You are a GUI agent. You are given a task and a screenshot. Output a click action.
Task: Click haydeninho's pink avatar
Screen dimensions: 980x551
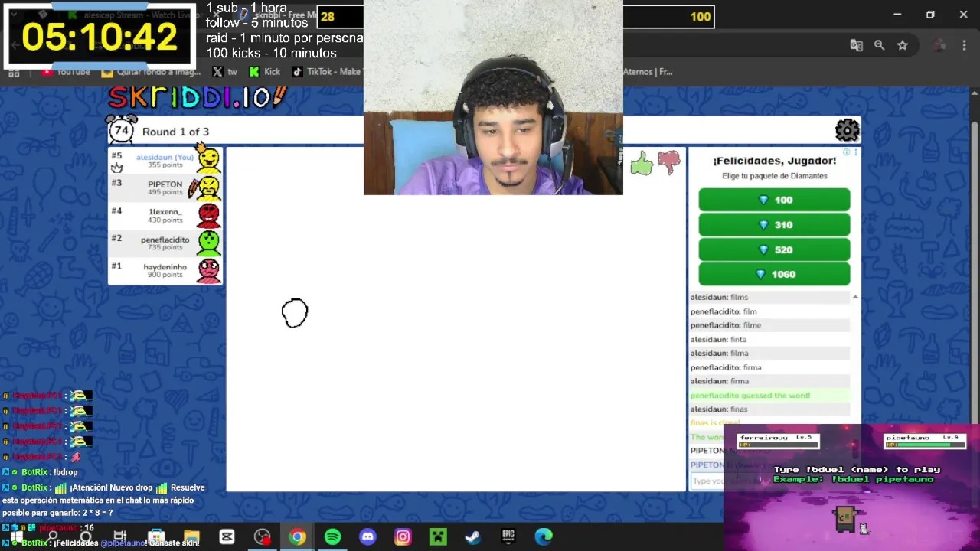click(x=208, y=270)
